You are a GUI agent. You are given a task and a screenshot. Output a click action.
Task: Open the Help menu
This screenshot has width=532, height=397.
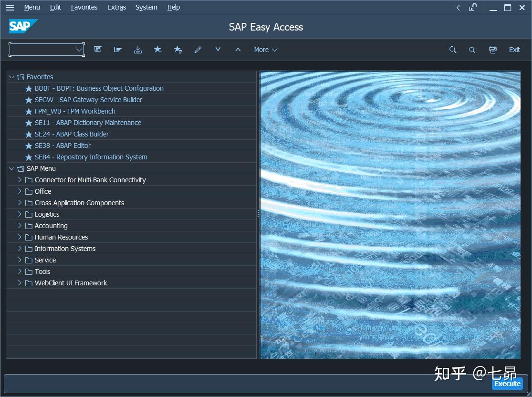click(x=173, y=7)
